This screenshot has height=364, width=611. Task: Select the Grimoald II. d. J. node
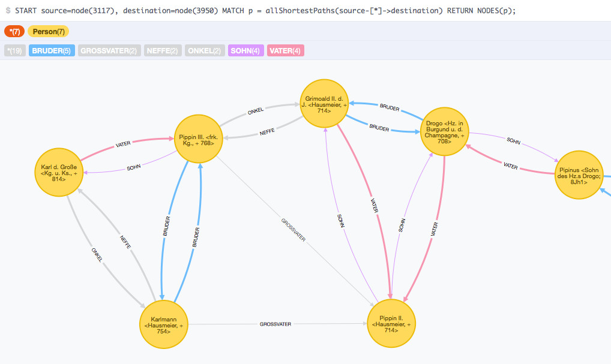pos(325,104)
